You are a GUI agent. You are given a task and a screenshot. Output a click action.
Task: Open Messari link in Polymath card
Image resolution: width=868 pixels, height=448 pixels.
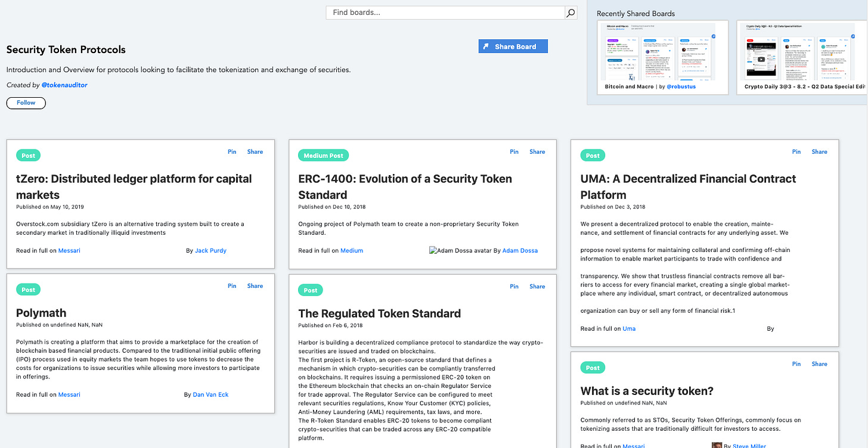point(69,395)
